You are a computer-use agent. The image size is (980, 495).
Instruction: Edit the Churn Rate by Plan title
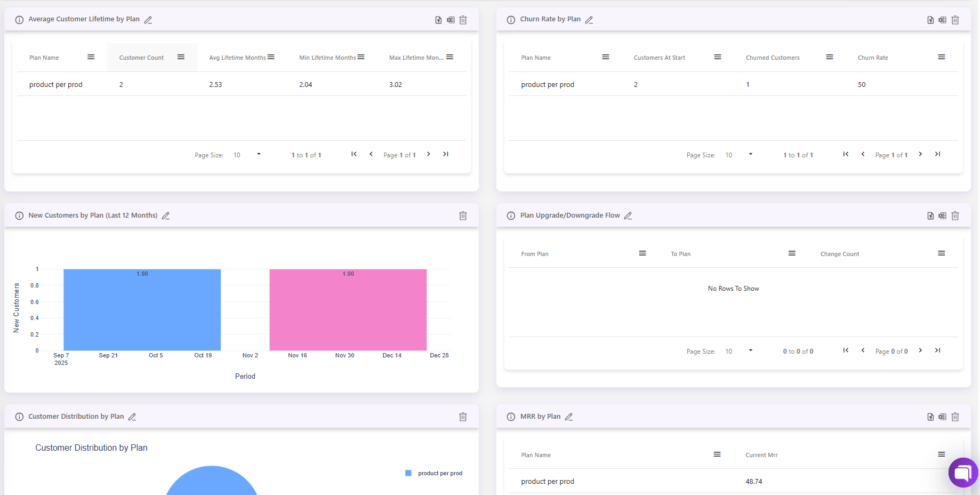[x=589, y=20]
